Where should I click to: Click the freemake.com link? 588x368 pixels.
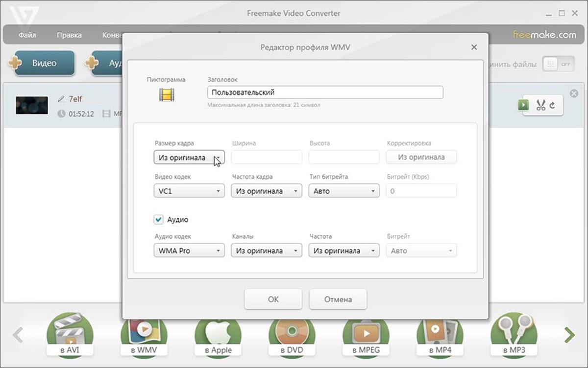[x=544, y=35]
